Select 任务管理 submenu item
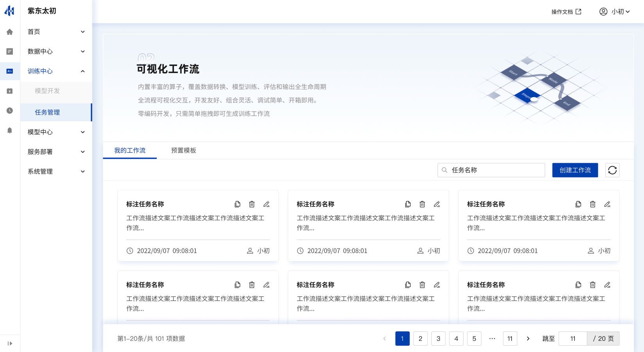644x352 pixels. pyautogui.click(x=56, y=112)
